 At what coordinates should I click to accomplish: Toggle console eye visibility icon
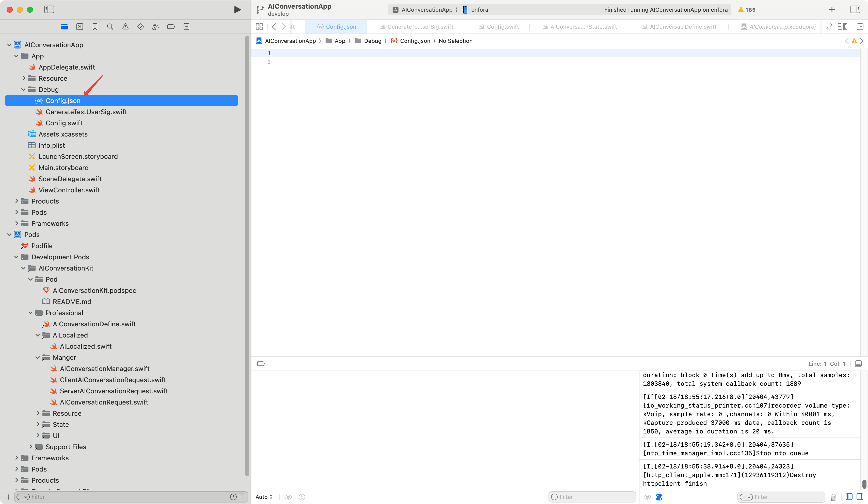point(647,497)
